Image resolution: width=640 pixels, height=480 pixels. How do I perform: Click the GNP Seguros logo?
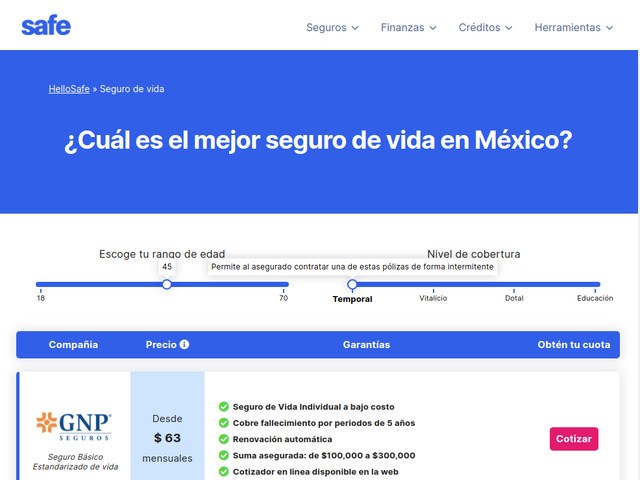pos(74,427)
